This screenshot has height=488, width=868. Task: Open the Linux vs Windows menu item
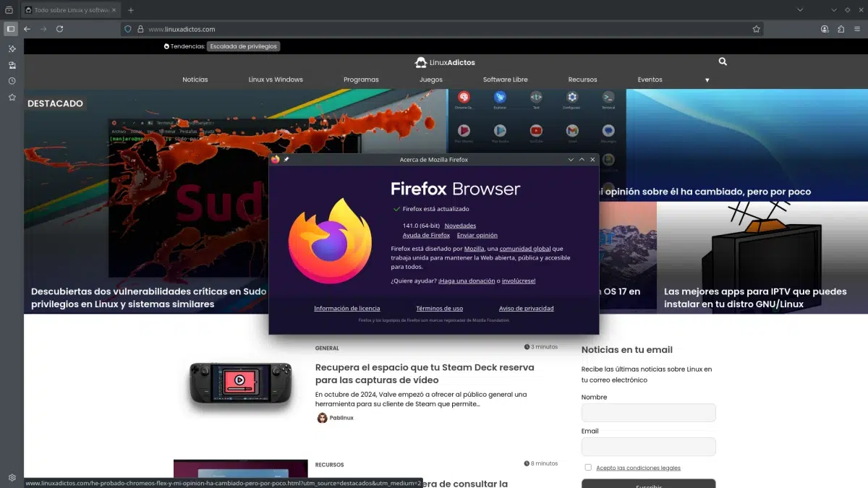(x=276, y=80)
